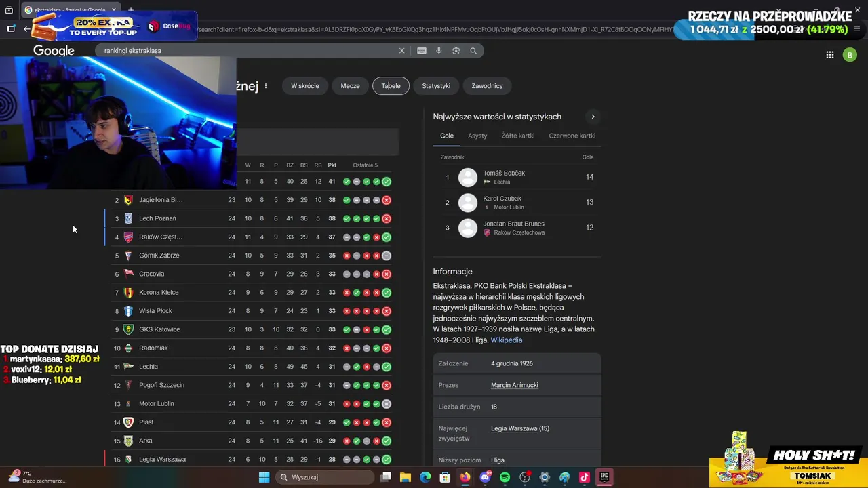Open Wikipedia link in Informacje
The height and width of the screenshot is (488, 868).
[507, 340]
